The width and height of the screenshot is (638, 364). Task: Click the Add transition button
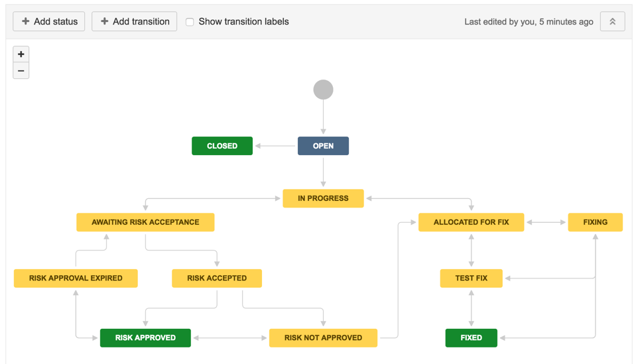[135, 22]
